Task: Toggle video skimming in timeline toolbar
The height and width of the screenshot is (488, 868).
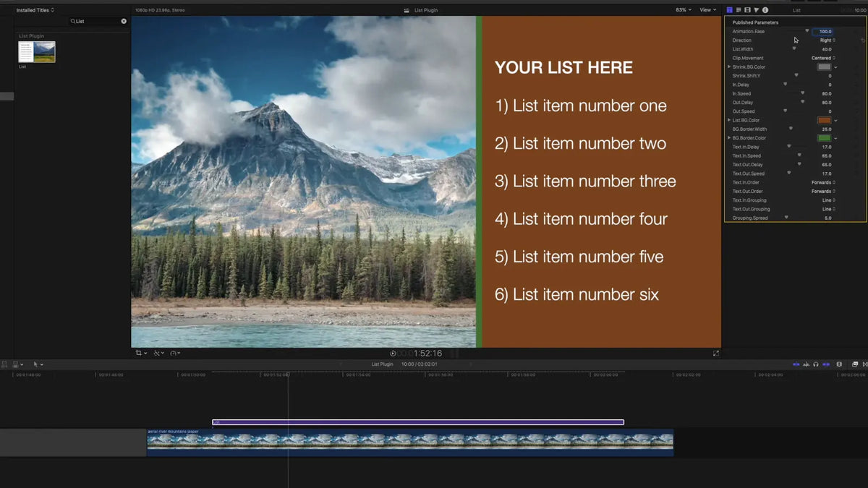Action: [x=796, y=364]
